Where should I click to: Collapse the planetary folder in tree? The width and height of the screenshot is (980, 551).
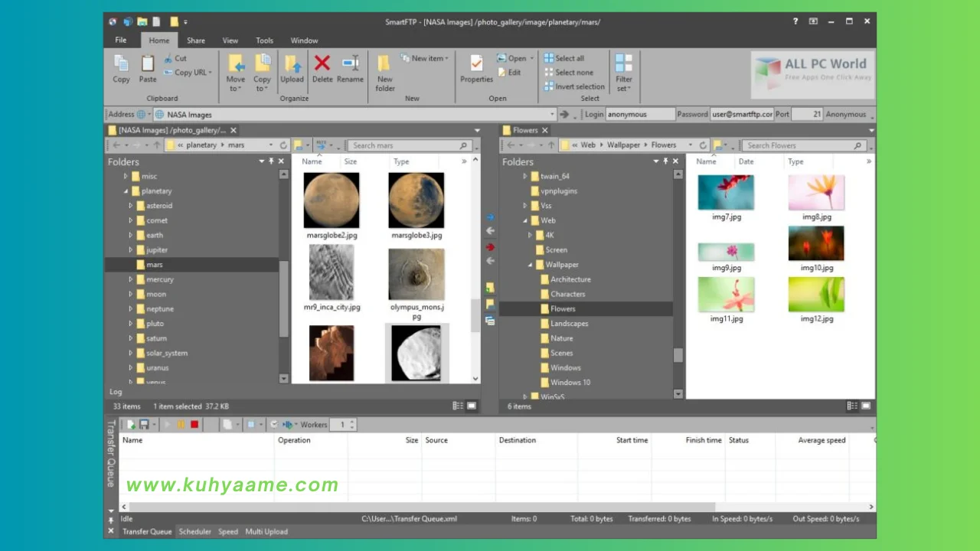(126, 191)
